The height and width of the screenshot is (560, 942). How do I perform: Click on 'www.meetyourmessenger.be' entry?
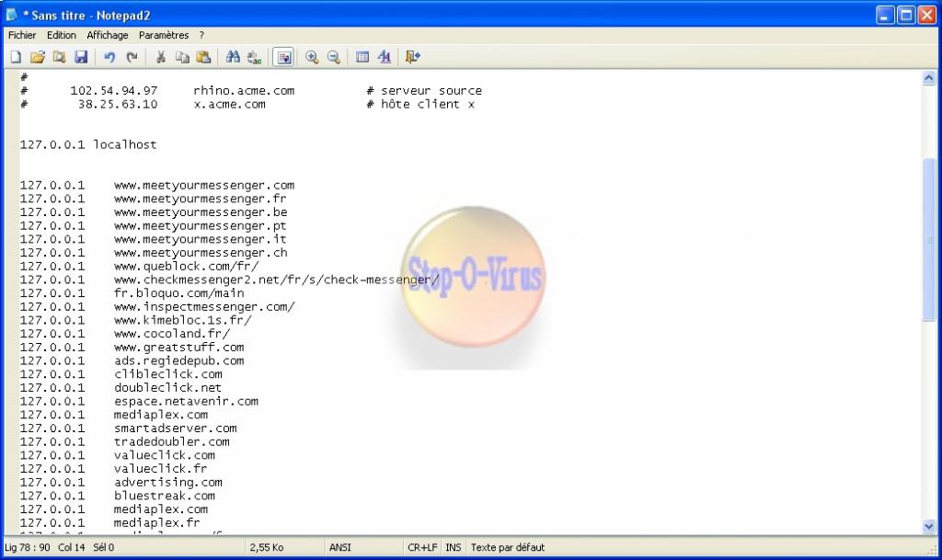click(201, 212)
